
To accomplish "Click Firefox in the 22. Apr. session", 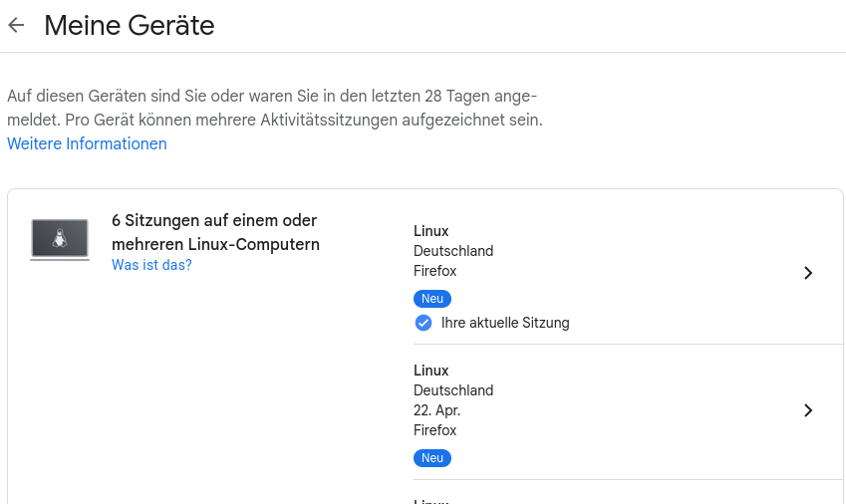I will 435,430.
